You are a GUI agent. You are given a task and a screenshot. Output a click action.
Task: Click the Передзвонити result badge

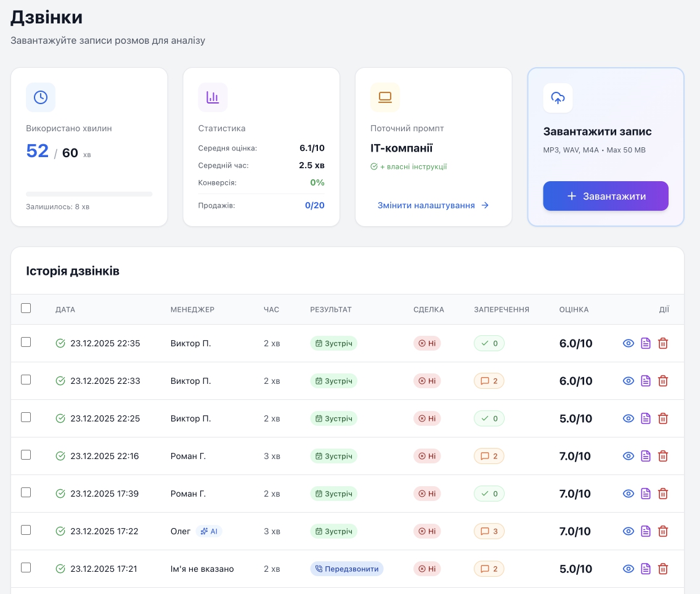tap(347, 569)
